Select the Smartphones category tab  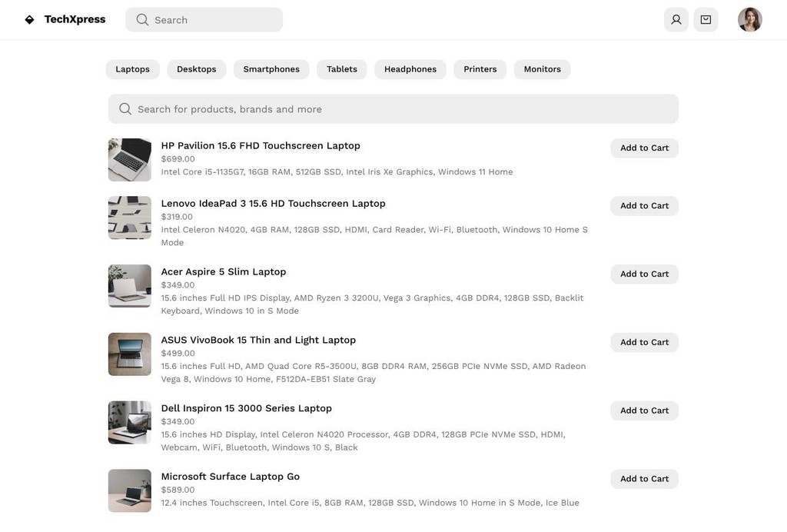(271, 69)
